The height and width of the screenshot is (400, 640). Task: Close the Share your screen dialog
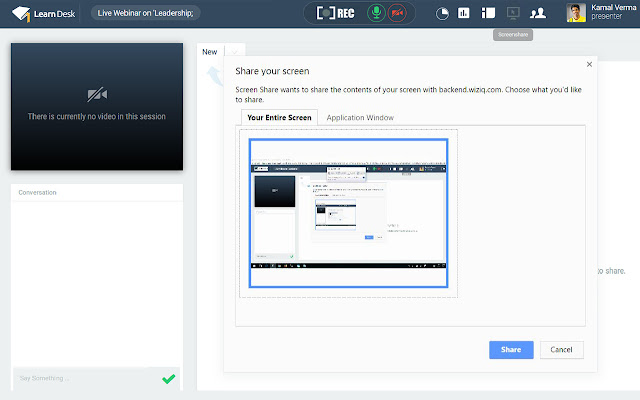point(589,64)
